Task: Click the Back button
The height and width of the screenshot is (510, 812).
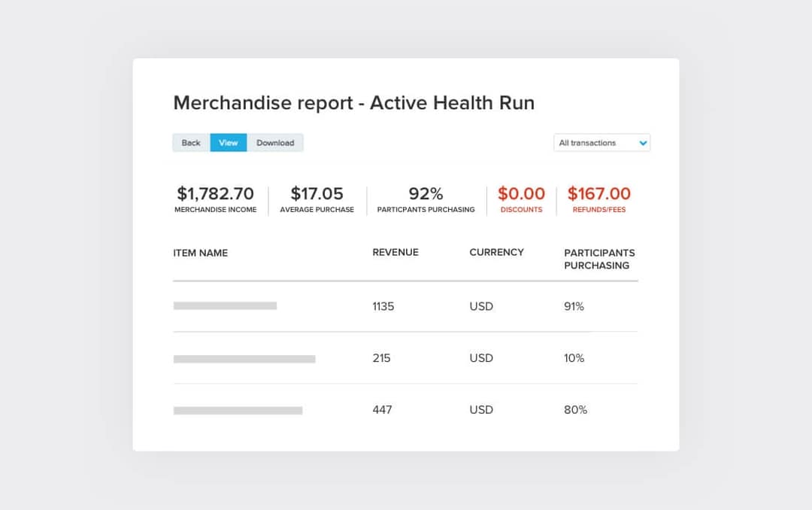Action: pos(190,142)
